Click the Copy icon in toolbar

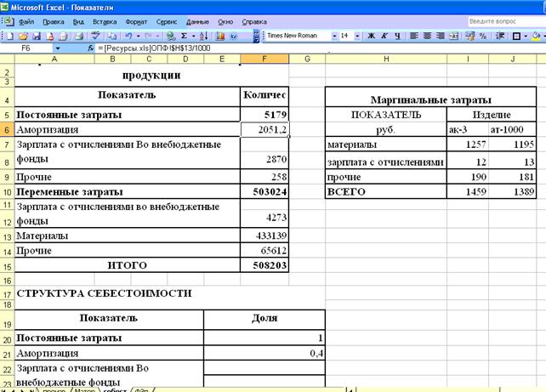pos(111,36)
